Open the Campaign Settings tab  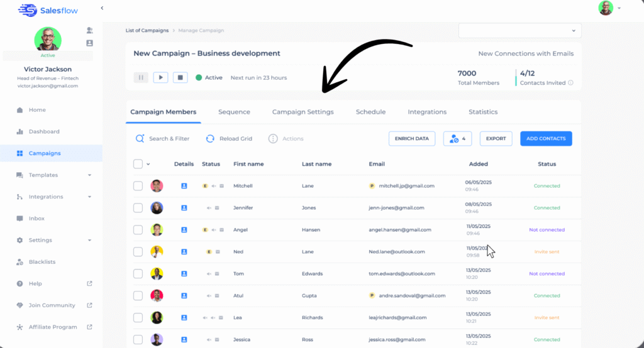(303, 112)
